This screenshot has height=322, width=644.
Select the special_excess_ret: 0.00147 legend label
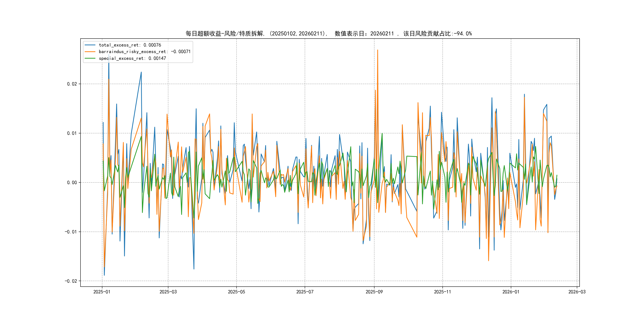pyautogui.click(x=132, y=58)
